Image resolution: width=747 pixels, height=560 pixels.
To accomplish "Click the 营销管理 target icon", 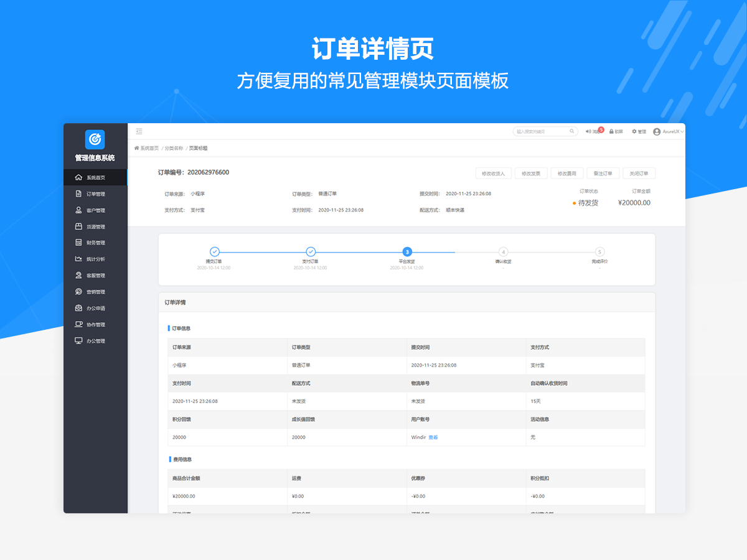I will pos(78,292).
